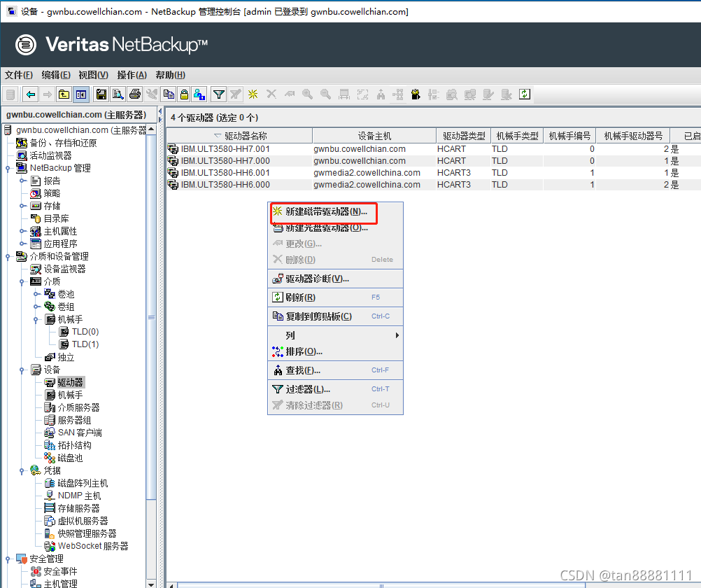Select drive row IBM.ULT3580-HH6.000
The height and width of the screenshot is (588, 701).
coord(434,185)
